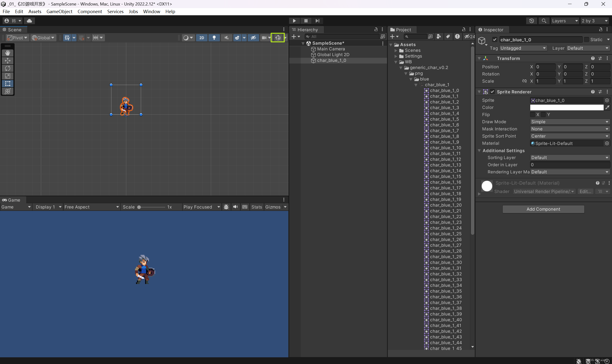Click the Unity cloud services icon
Image resolution: width=612 pixels, height=364 pixels.
[29, 21]
